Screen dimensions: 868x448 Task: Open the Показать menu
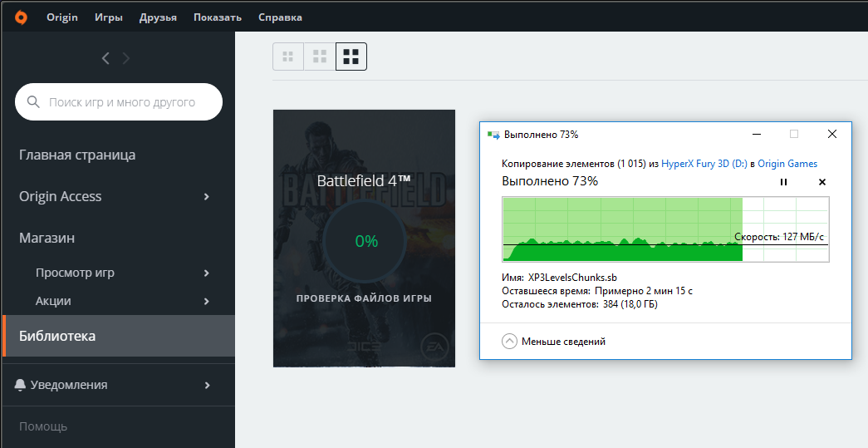coord(218,17)
